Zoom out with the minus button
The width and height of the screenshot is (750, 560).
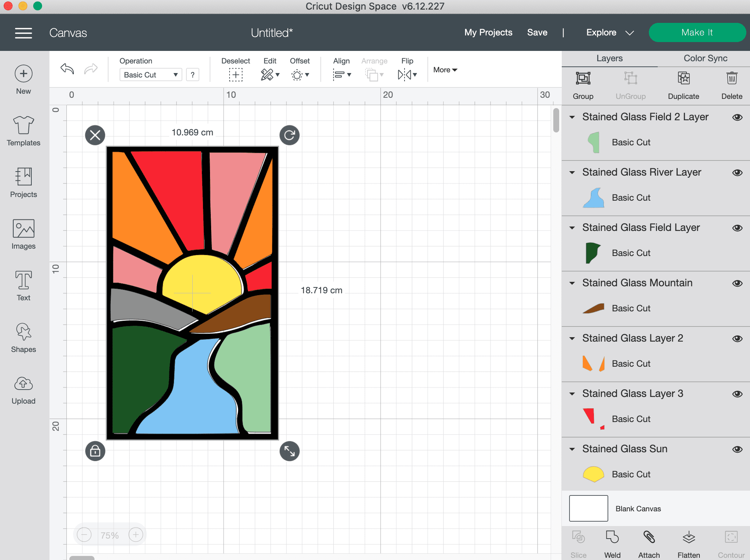84,535
